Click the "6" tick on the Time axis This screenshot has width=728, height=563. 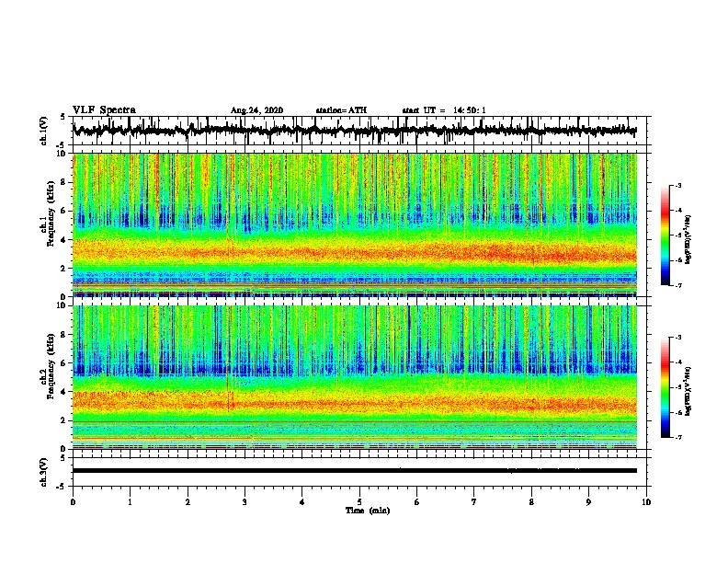[x=417, y=502]
